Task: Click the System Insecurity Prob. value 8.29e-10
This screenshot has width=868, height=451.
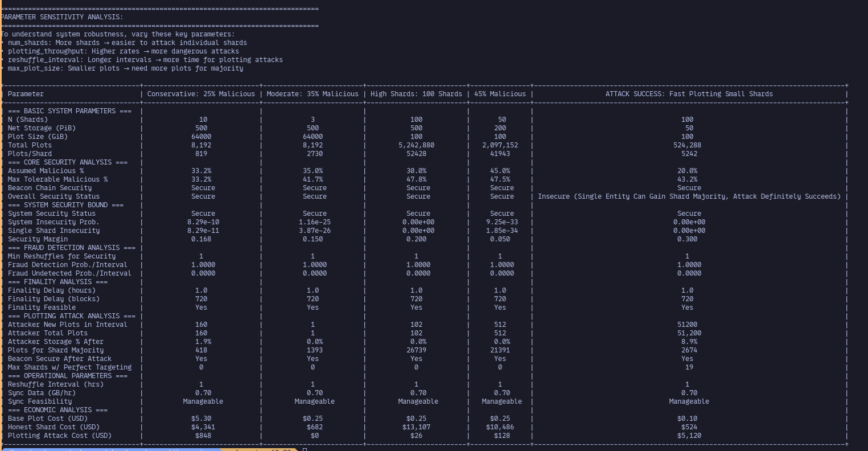Action: tap(203, 222)
